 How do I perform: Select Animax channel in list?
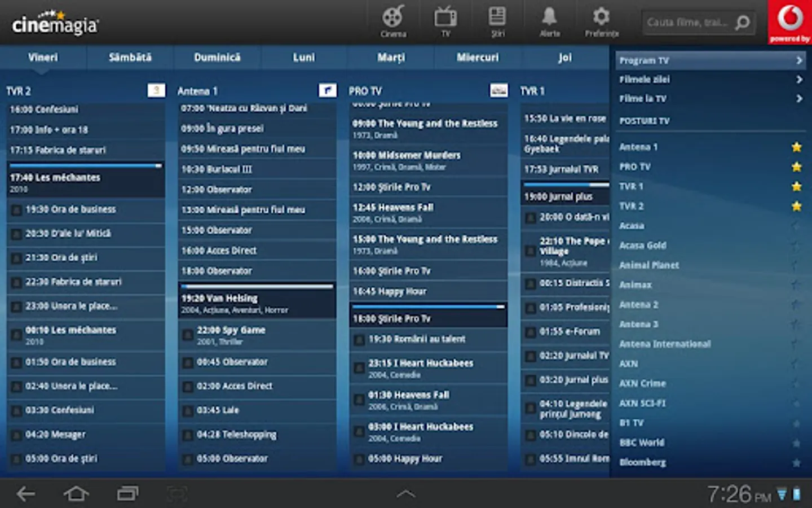pyautogui.click(x=636, y=285)
